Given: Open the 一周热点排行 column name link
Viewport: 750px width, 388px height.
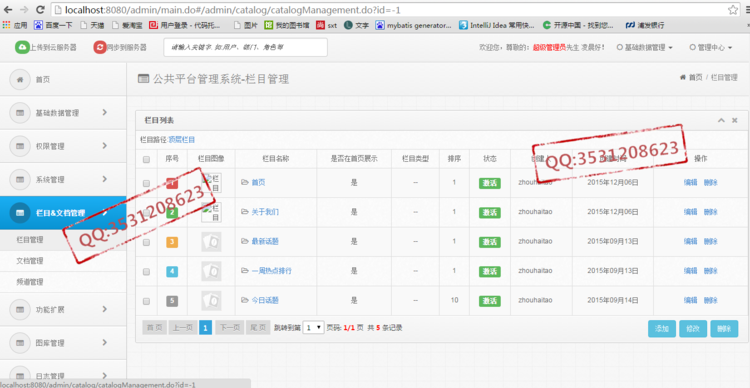Looking at the screenshot, I should tap(271, 271).
